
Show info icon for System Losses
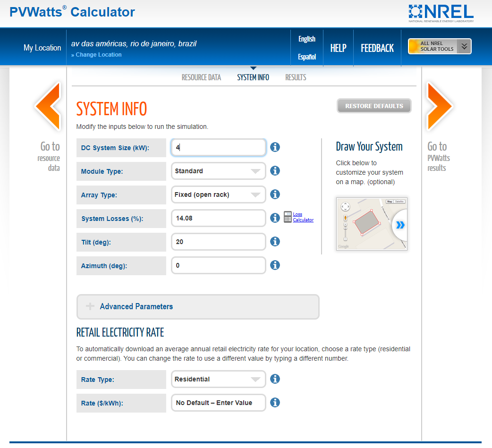click(275, 218)
